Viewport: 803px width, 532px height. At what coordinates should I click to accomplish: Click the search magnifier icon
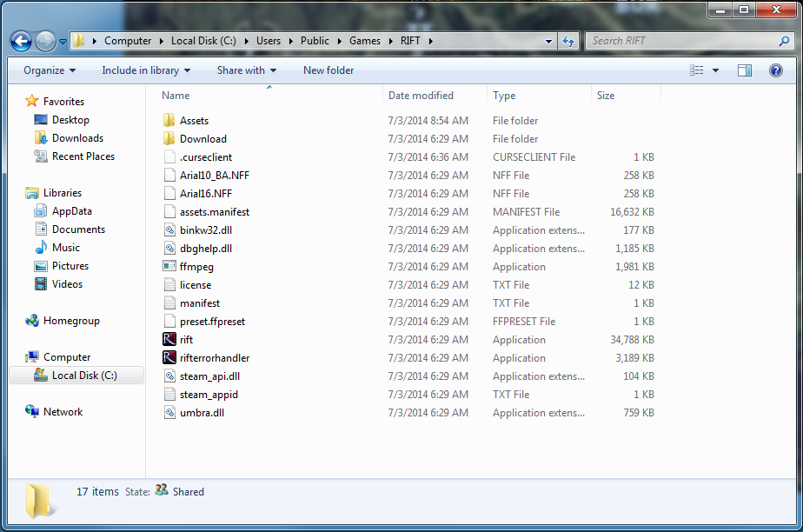tap(784, 41)
